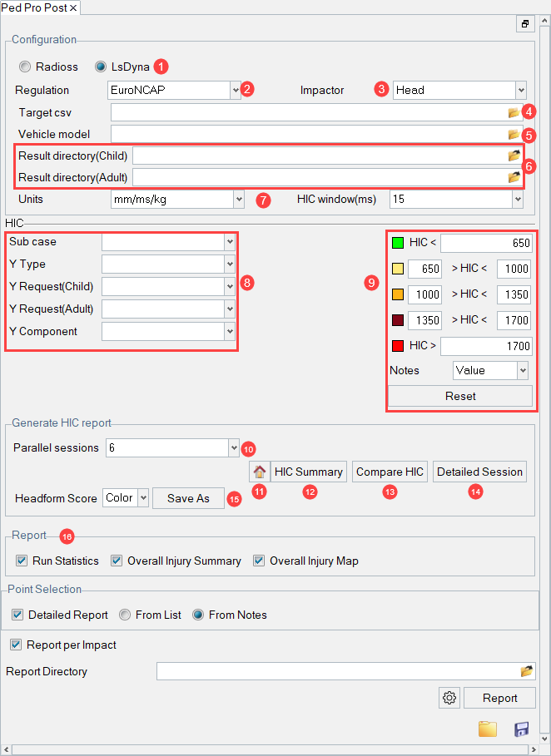This screenshot has width=551, height=756.
Task: Choose the From List radio option
Action: [125, 615]
